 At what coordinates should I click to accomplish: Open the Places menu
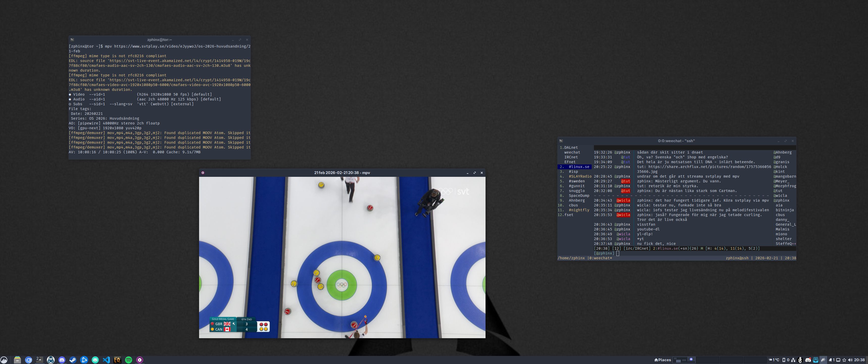click(x=663, y=360)
